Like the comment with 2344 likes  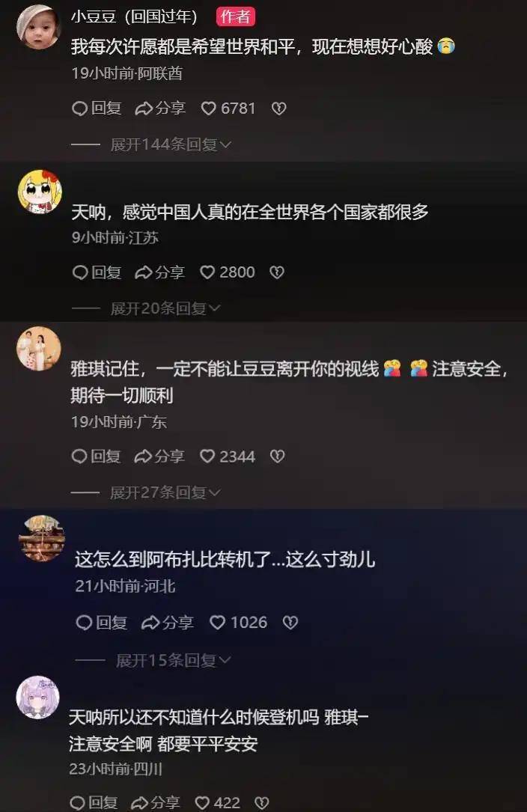tap(228, 457)
